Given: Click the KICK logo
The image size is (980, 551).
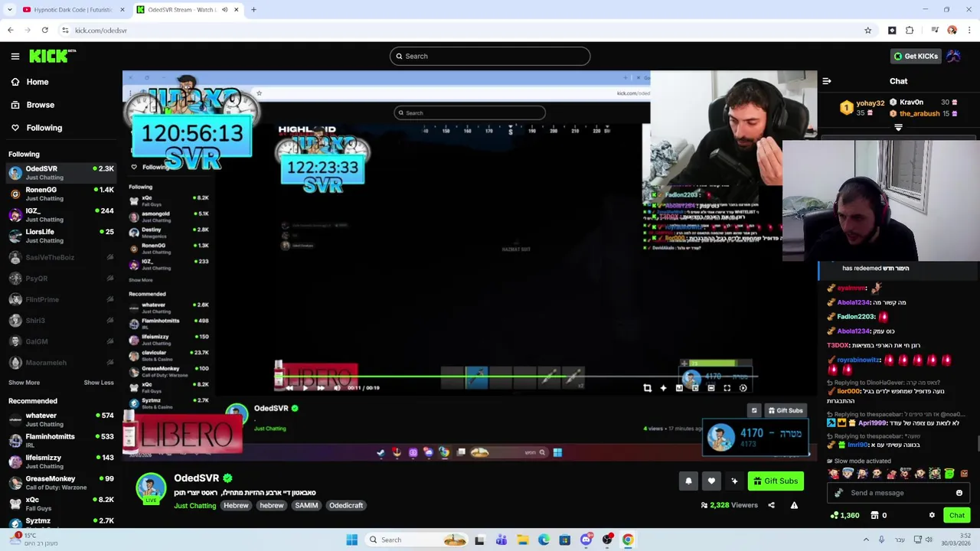Looking at the screenshot, I should click(x=52, y=56).
